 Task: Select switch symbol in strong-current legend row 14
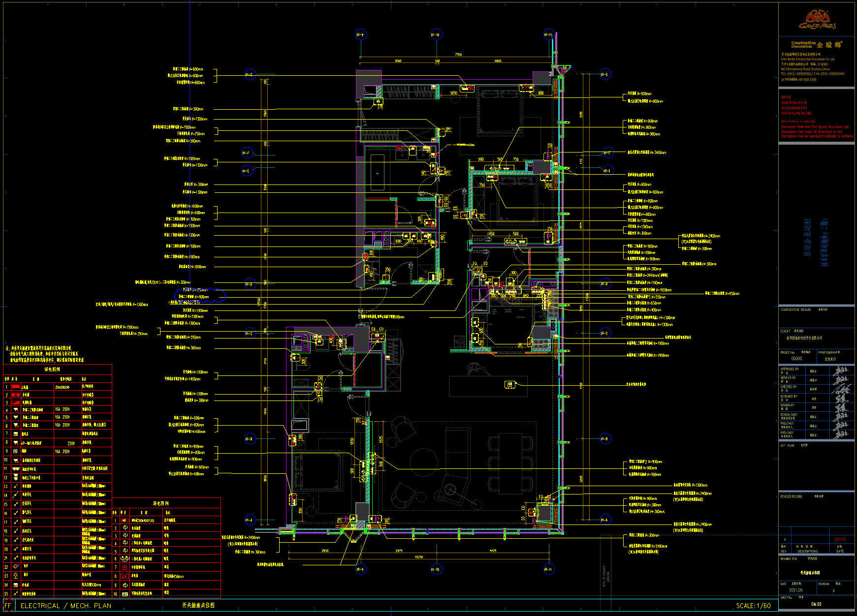coord(16,495)
